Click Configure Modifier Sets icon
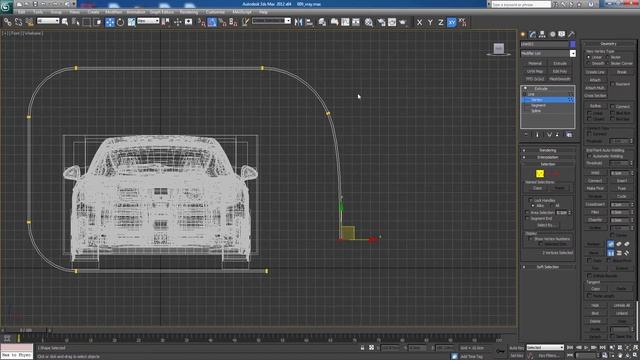 tap(569, 134)
